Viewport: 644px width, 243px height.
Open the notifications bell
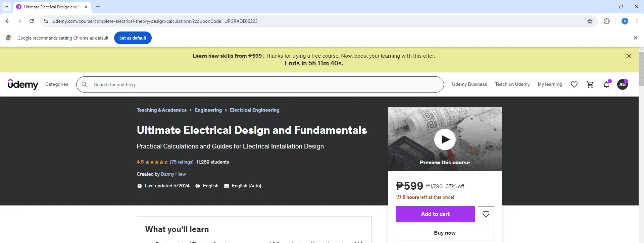[606, 84]
